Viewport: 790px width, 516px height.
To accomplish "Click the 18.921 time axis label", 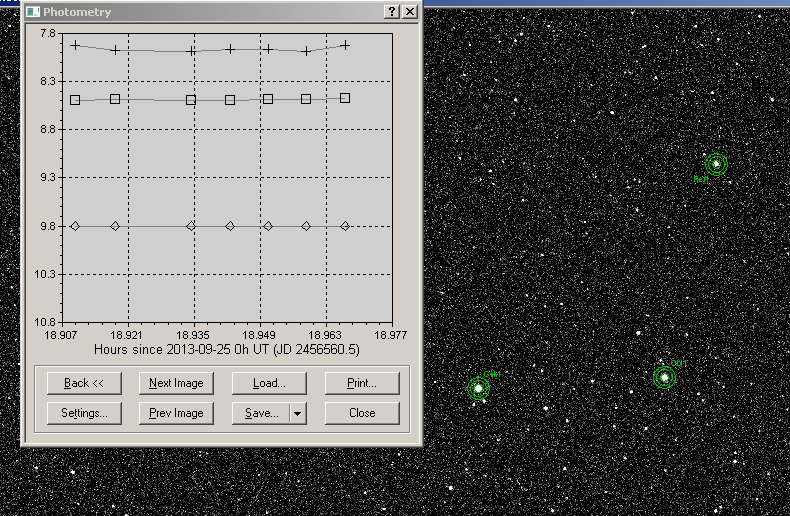I will [x=126, y=335].
